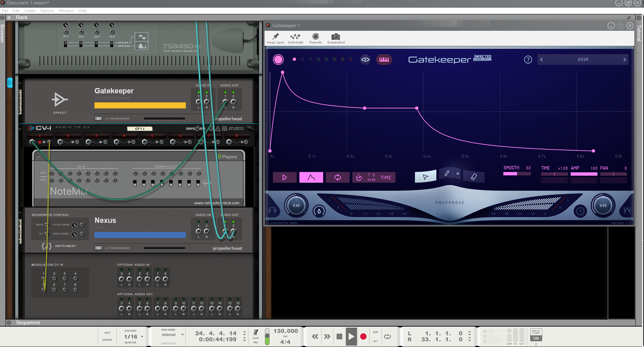Click the Tap tempo button

285,337
